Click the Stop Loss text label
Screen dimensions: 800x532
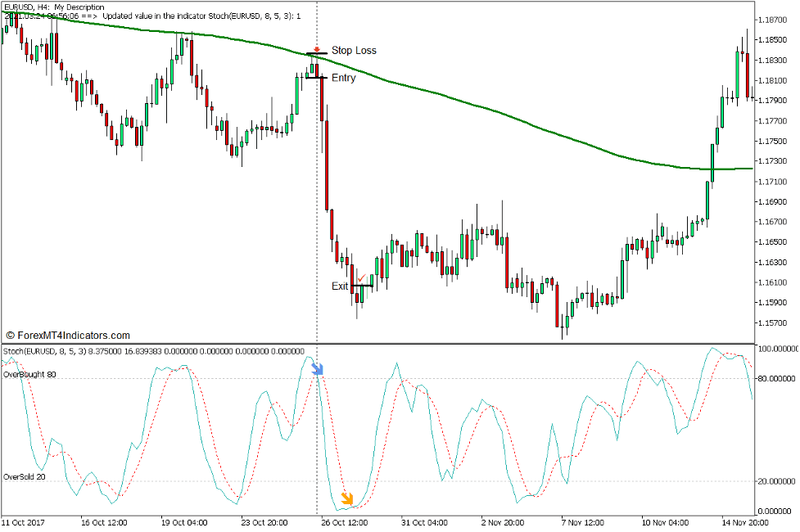[x=354, y=51]
